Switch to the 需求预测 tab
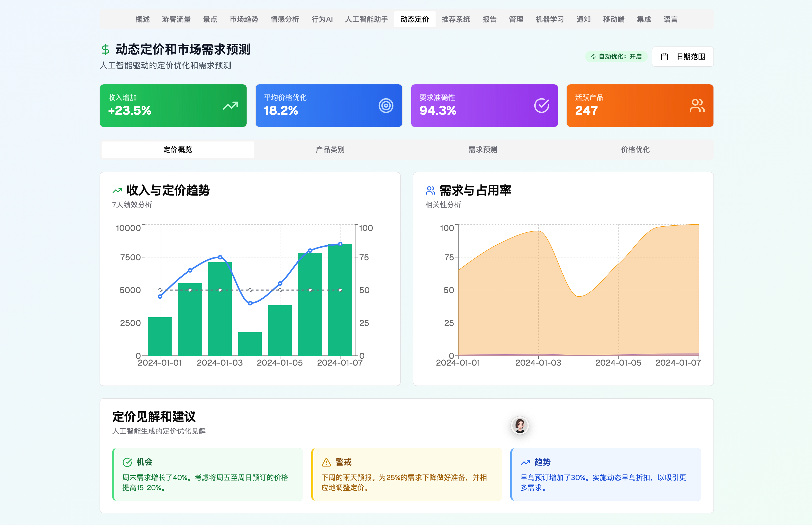The width and height of the screenshot is (812, 525). (x=483, y=150)
